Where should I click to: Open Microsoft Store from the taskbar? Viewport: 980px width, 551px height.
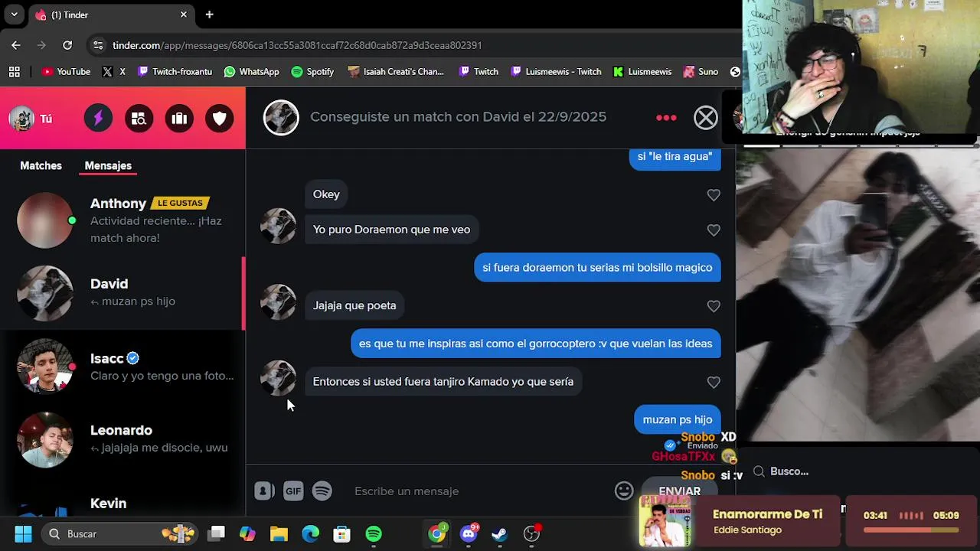click(x=341, y=534)
